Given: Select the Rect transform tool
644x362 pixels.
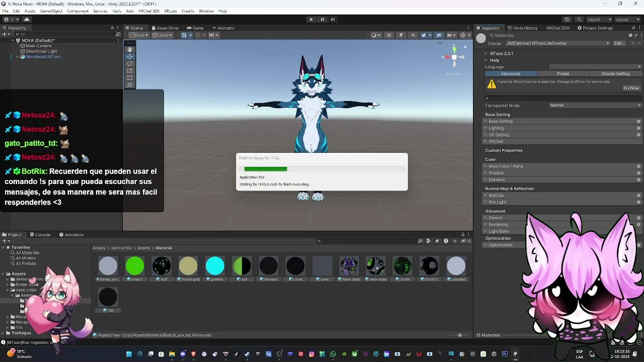Looking at the screenshot, I should tap(130, 77).
